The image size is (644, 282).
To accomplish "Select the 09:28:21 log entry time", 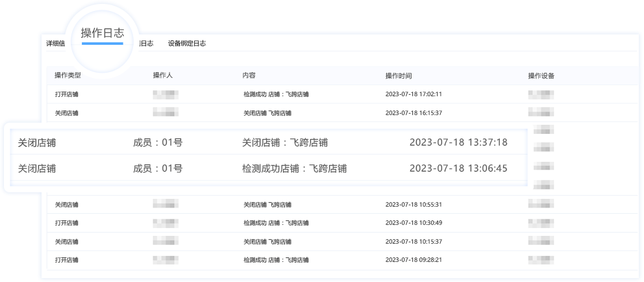I will [x=414, y=260].
